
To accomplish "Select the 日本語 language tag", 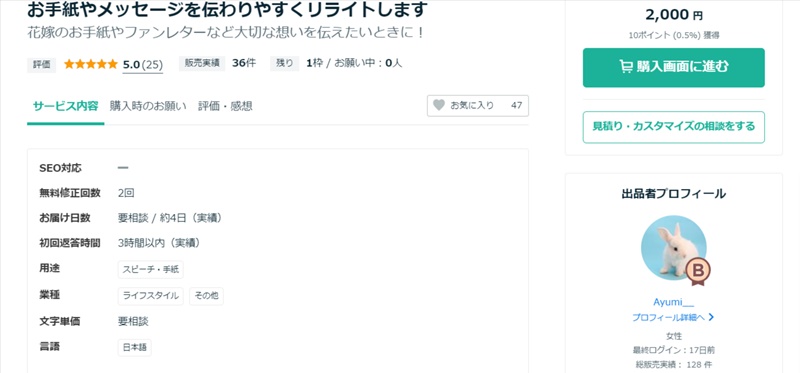I will tap(135, 347).
